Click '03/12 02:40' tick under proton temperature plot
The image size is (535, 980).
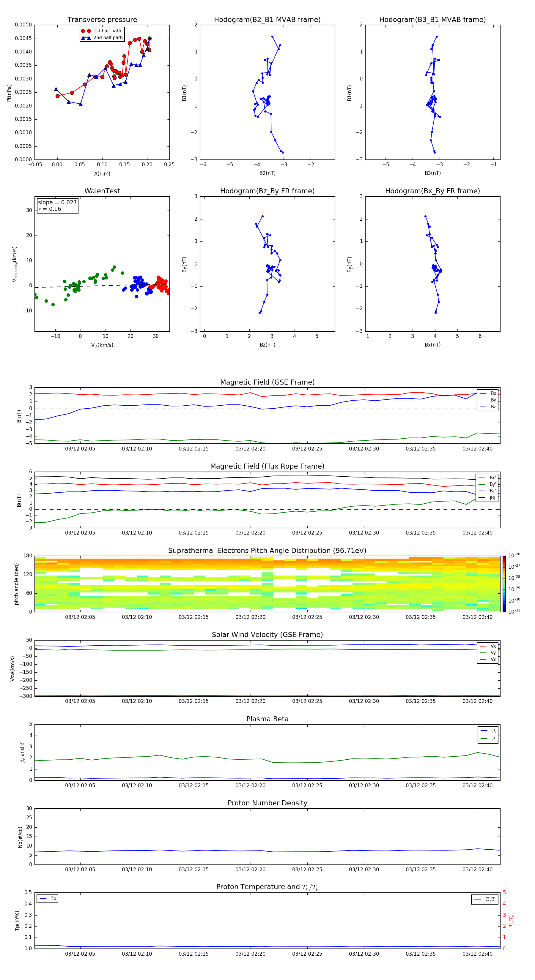click(478, 954)
